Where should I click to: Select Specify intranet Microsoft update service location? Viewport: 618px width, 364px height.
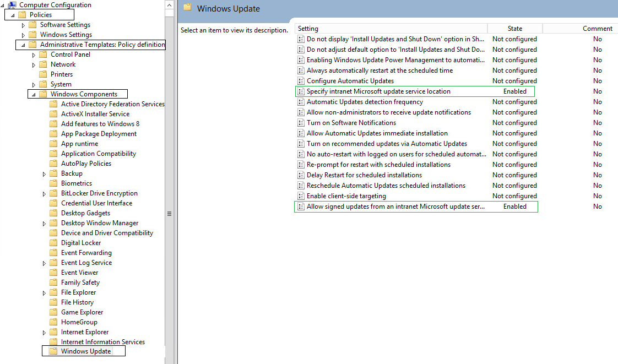(378, 91)
